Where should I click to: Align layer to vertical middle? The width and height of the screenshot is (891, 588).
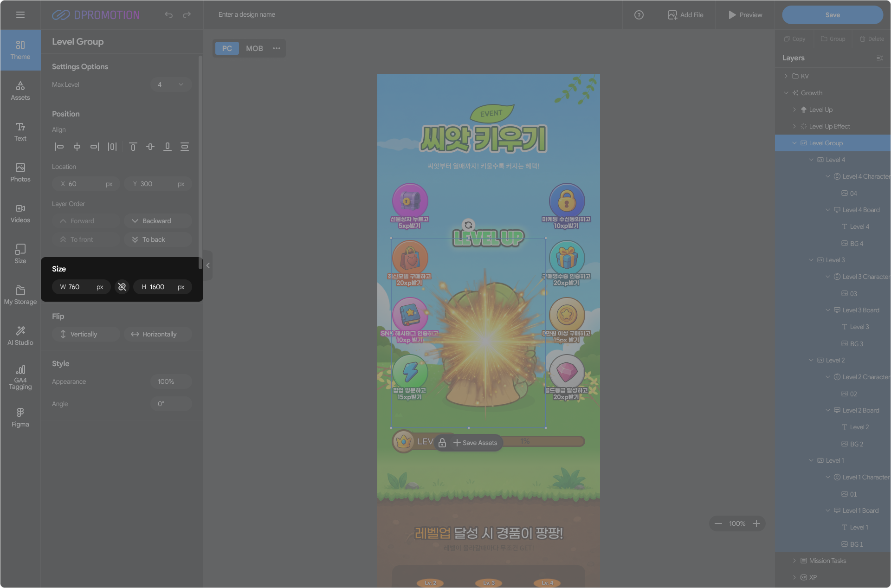[150, 147]
